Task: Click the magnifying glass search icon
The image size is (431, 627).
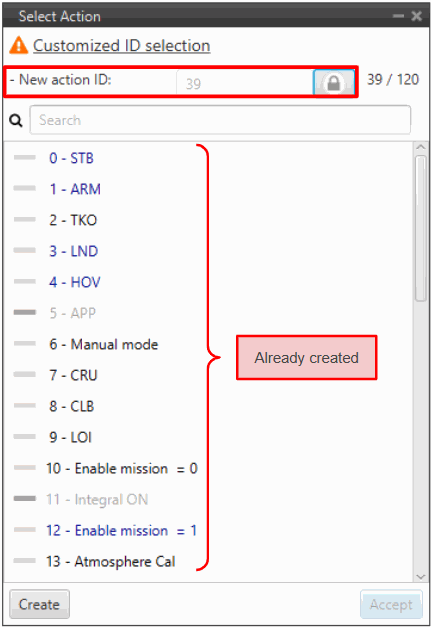Action: 16,120
